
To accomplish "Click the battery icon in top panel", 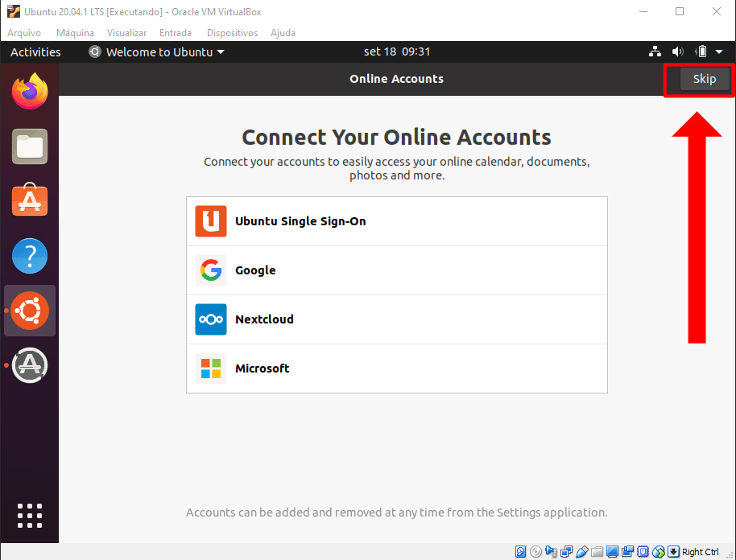I will pyautogui.click(x=701, y=51).
